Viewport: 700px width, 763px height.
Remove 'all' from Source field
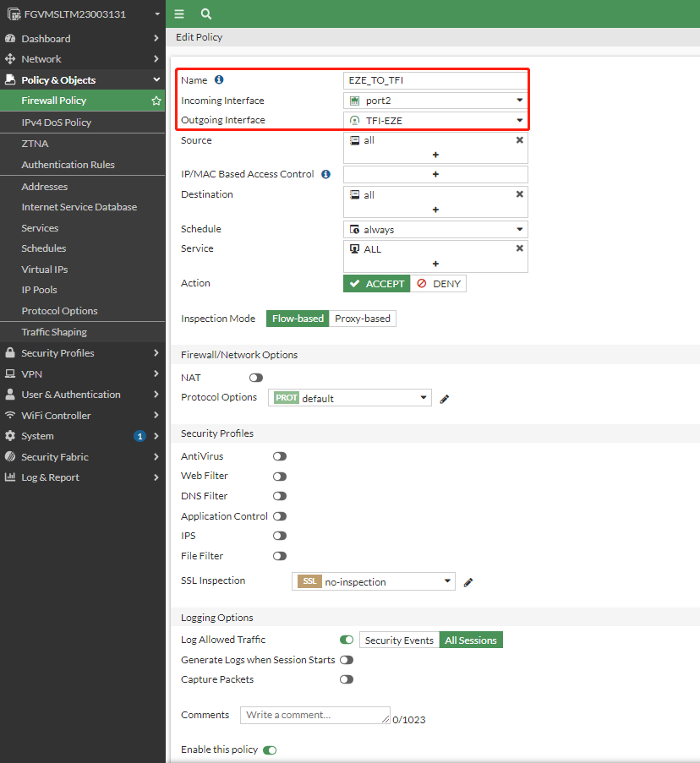point(519,140)
